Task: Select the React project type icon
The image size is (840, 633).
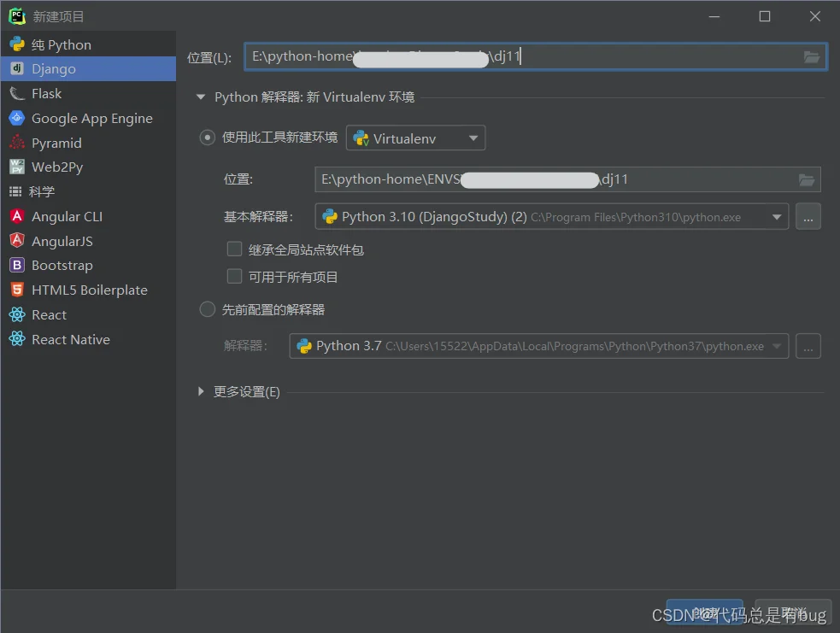Action: pos(17,314)
